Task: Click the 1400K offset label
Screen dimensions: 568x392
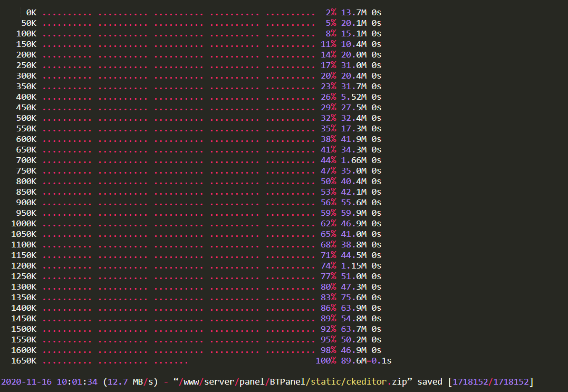Action: [x=24, y=308]
